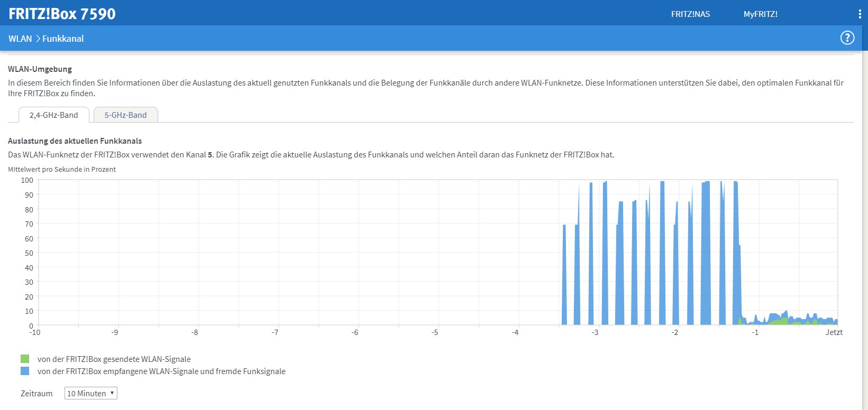Click legend text 'von der FRITZ!Box gesendete WLAN-Signale'

[114, 359]
